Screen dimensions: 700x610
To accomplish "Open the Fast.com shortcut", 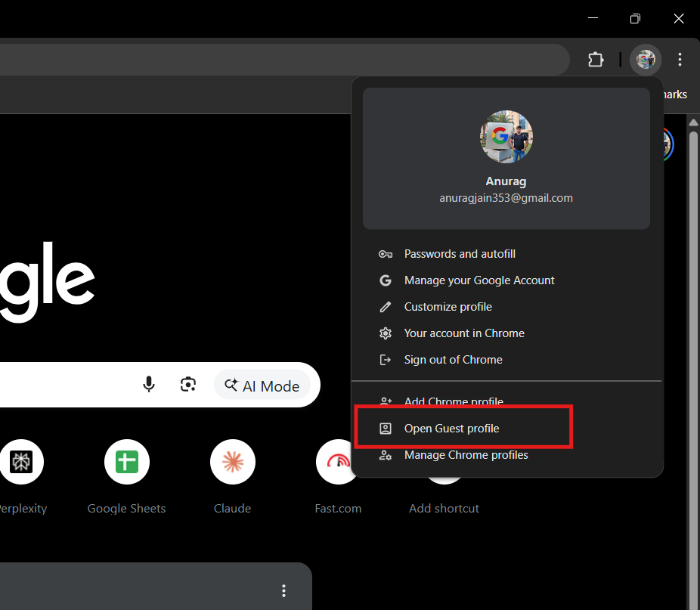I will (338, 461).
